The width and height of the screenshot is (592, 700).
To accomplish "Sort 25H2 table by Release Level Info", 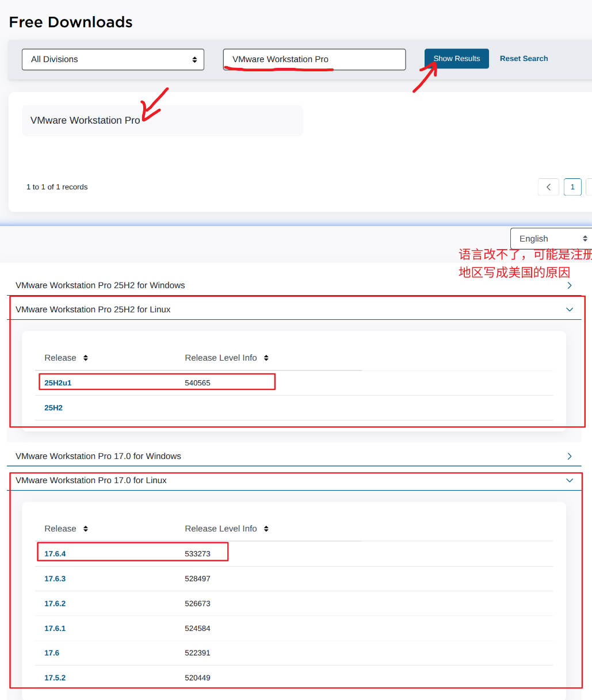I will 266,358.
